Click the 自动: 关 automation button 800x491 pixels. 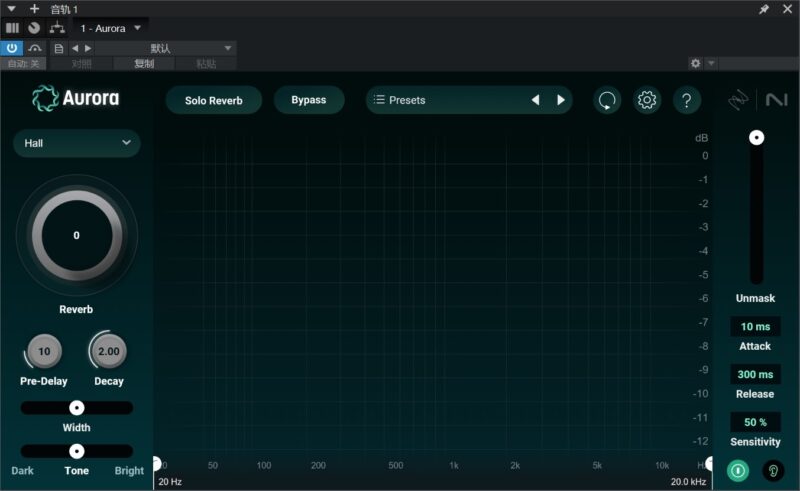pos(23,64)
